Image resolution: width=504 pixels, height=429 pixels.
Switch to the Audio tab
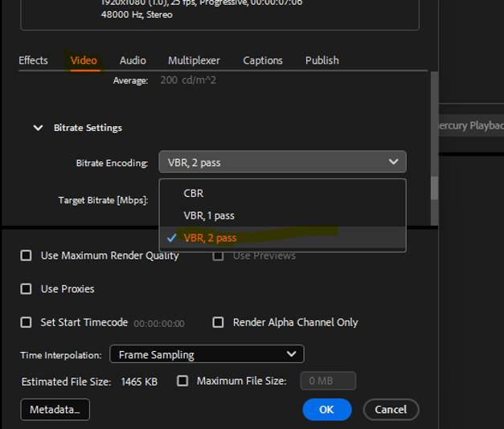pos(133,60)
